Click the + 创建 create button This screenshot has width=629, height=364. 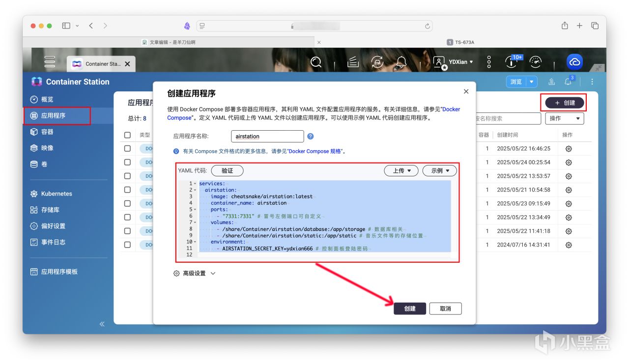tap(565, 103)
